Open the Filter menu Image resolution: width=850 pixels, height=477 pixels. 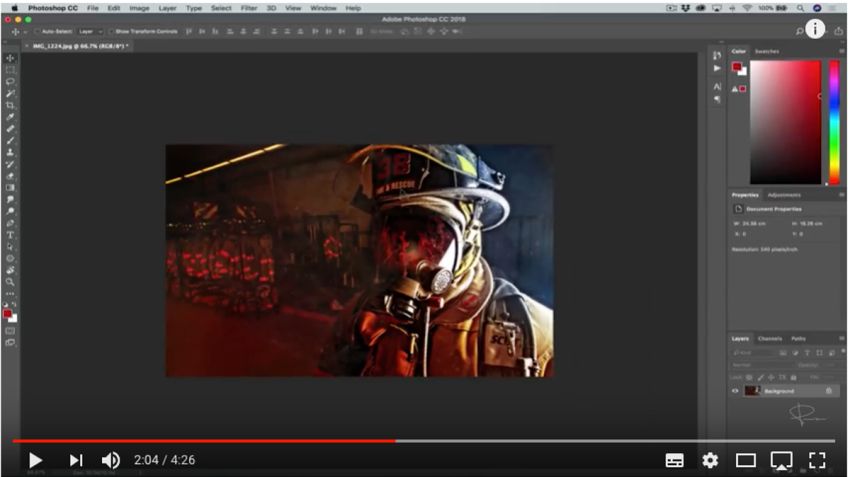[249, 8]
